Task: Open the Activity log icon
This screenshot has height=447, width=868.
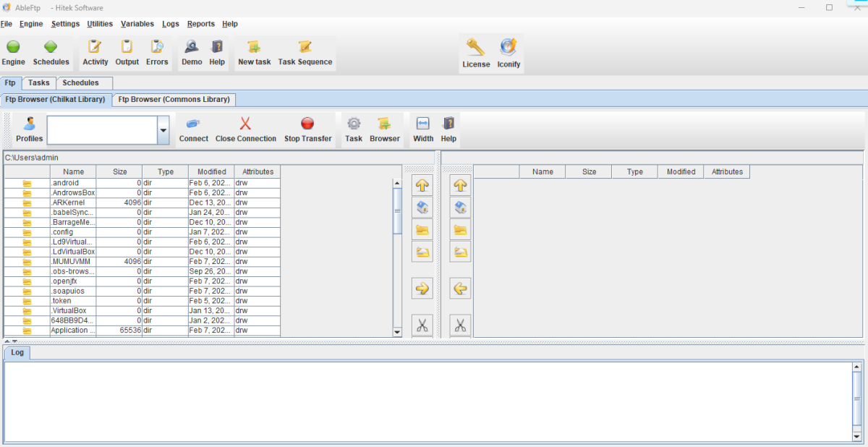Action: coord(95,48)
